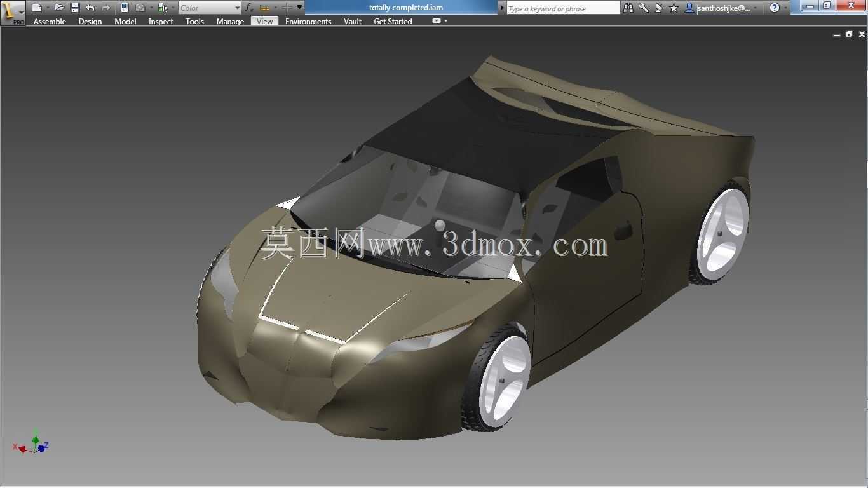Click the select filter icon
Screen dimensions: 868x488
pos(140,8)
